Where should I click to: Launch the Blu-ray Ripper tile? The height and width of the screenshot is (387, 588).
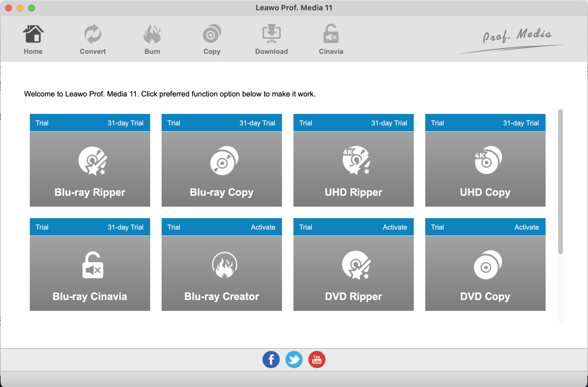pos(90,169)
